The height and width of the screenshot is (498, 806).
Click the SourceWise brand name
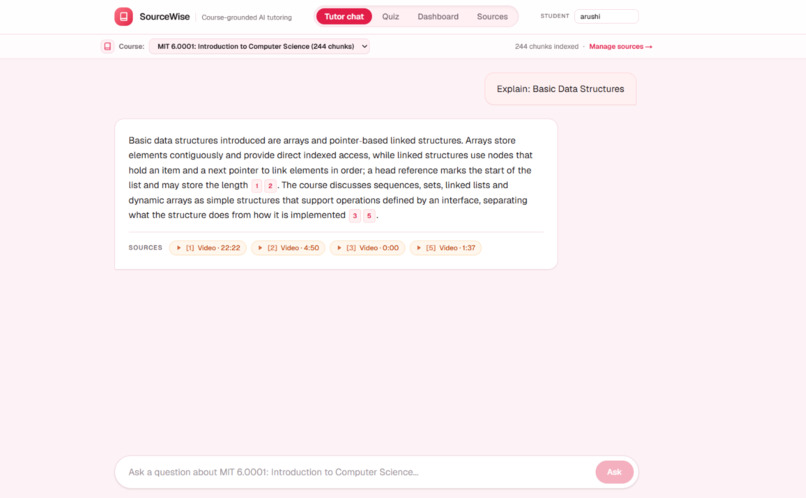click(164, 16)
